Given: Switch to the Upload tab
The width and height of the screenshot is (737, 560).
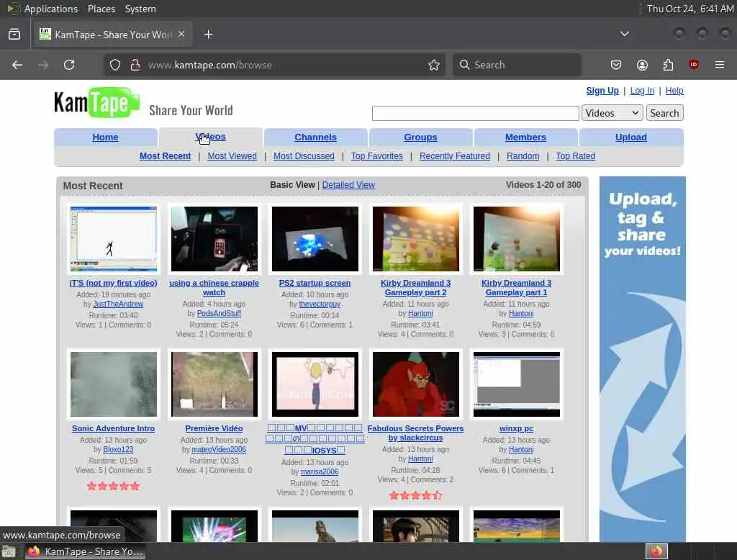Looking at the screenshot, I should coord(630,137).
